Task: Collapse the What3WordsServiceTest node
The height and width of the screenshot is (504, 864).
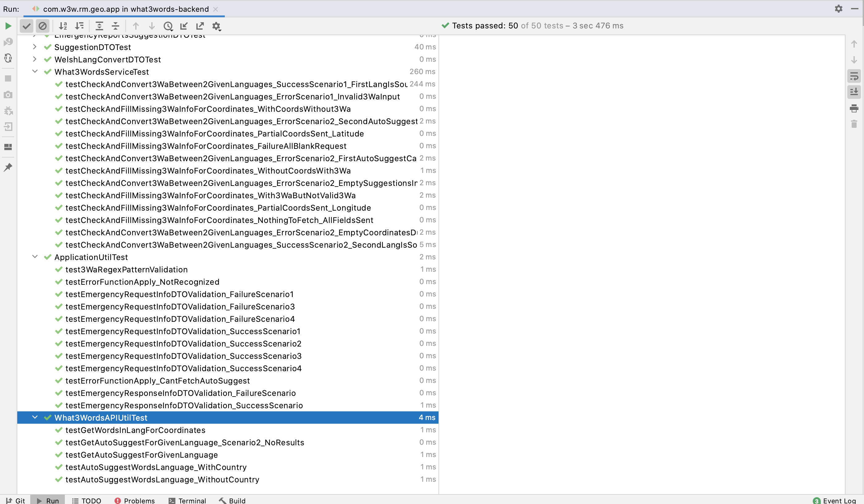Action: point(35,71)
